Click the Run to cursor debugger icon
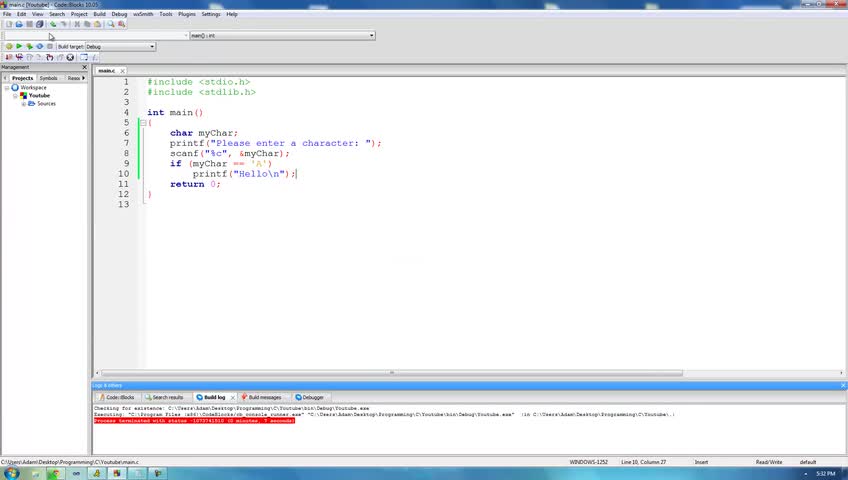 point(19,57)
